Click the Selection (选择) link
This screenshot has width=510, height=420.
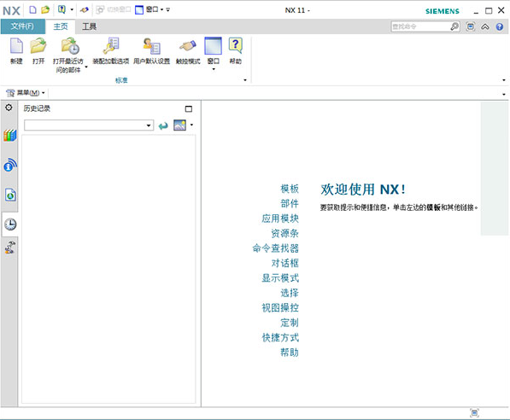pyautogui.click(x=290, y=293)
